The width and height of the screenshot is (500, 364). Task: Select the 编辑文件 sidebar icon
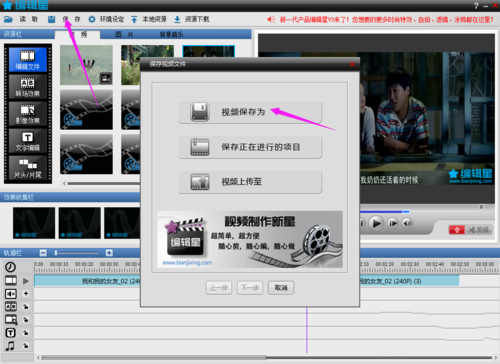tap(28, 59)
